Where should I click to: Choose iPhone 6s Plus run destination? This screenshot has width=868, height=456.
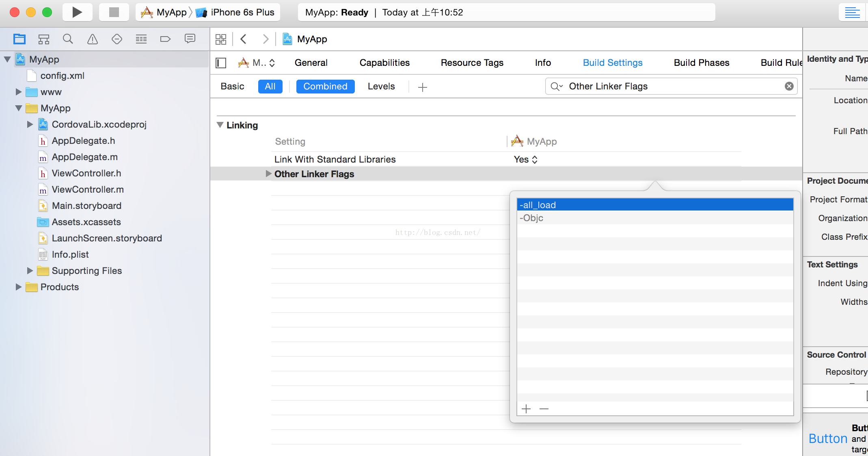[x=235, y=12]
